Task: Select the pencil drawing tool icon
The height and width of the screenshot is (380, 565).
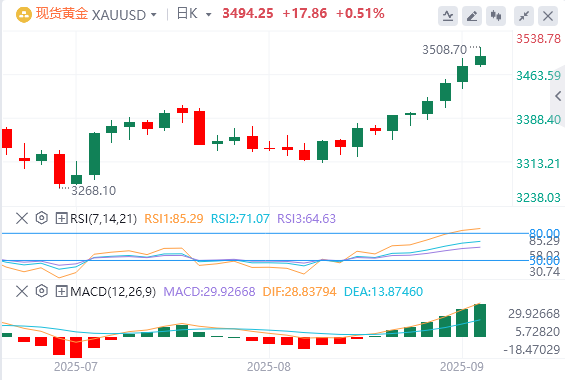Action: (472, 16)
